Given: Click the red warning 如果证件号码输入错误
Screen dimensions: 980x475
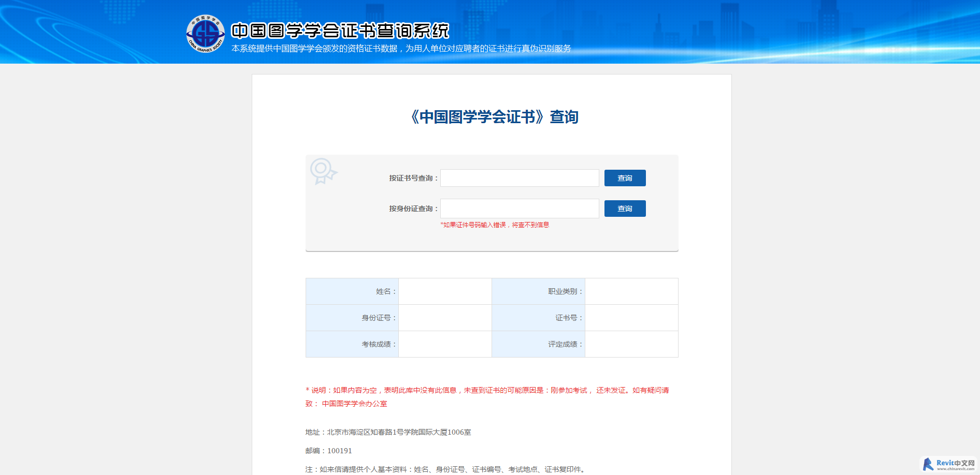Looking at the screenshot, I should click(495, 225).
